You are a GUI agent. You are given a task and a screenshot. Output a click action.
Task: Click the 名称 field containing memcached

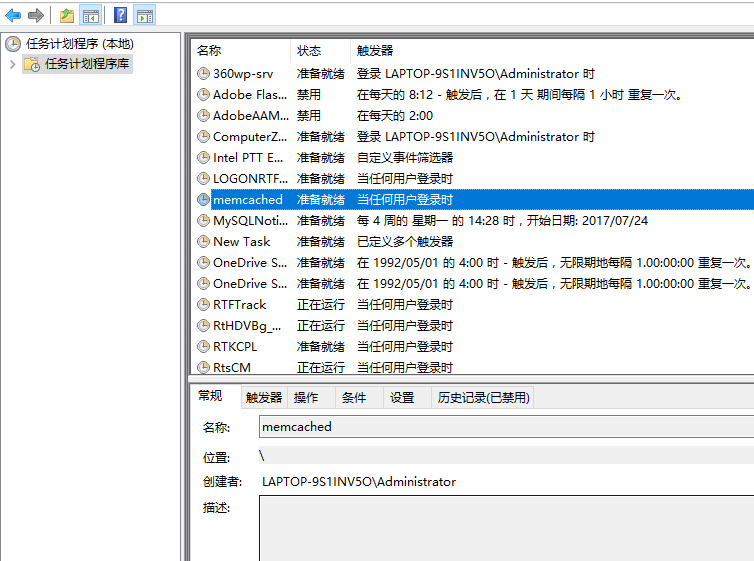(x=500, y=427)
